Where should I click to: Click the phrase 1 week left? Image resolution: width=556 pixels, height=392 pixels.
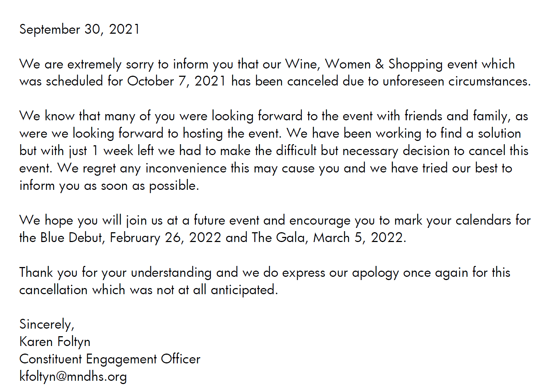123,151
